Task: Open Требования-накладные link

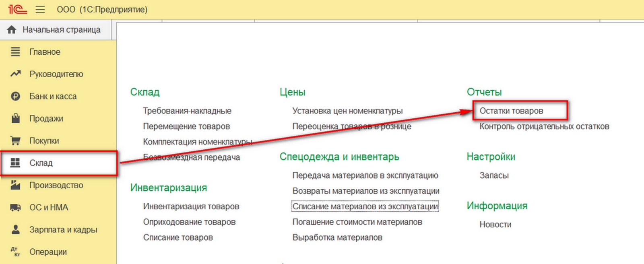Action: (x=187, y=111)
